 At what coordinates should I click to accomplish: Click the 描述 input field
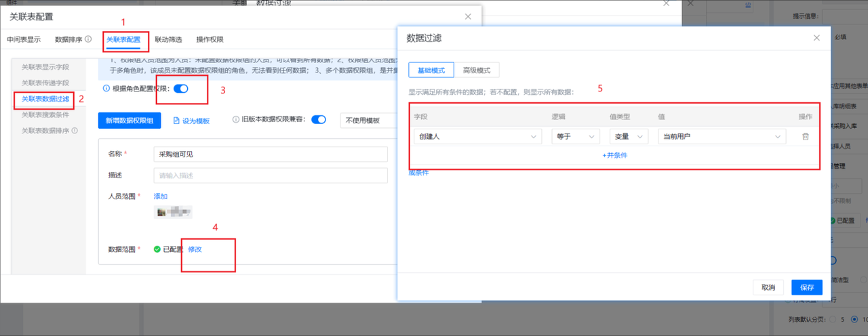coord(271,175)
